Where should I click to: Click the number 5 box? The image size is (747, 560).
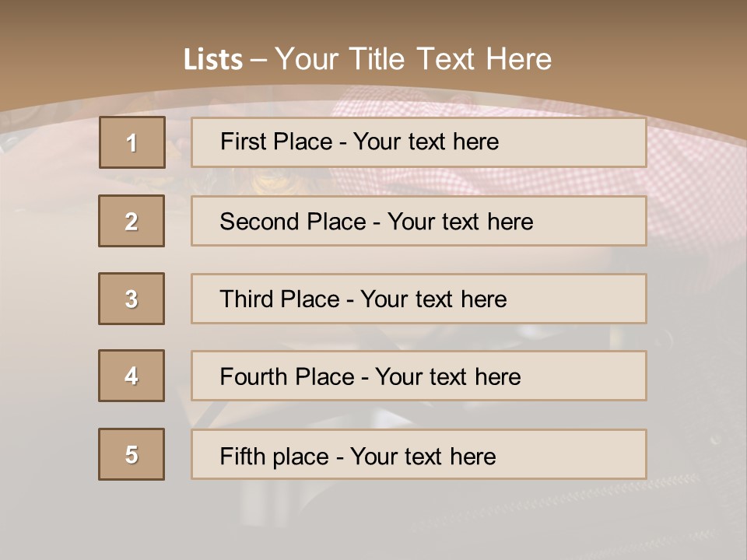coord(132,454)
